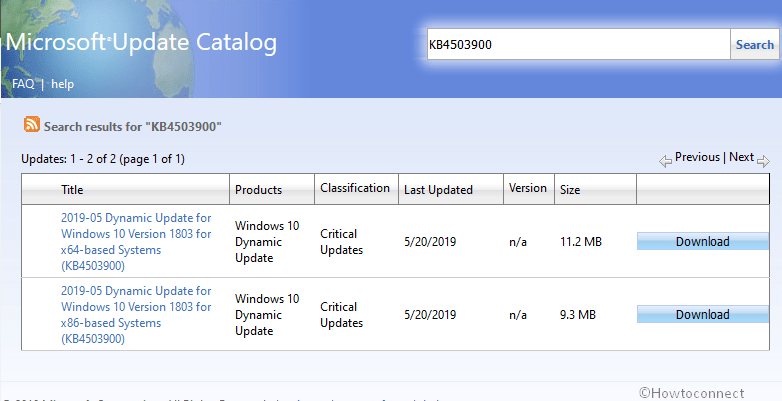Viewport: 782px width, 401px height.
Task: Open the FAQ link
Action: [23, 84]
